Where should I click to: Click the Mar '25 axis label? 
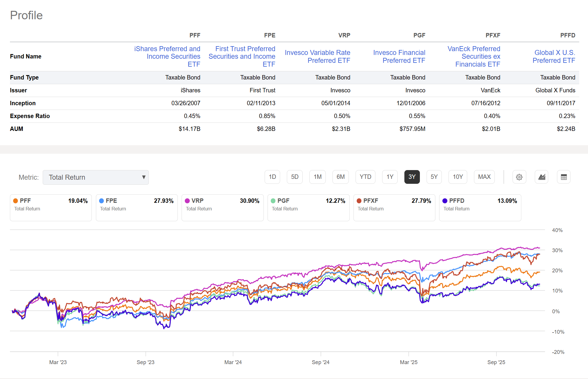pos(408,362)
